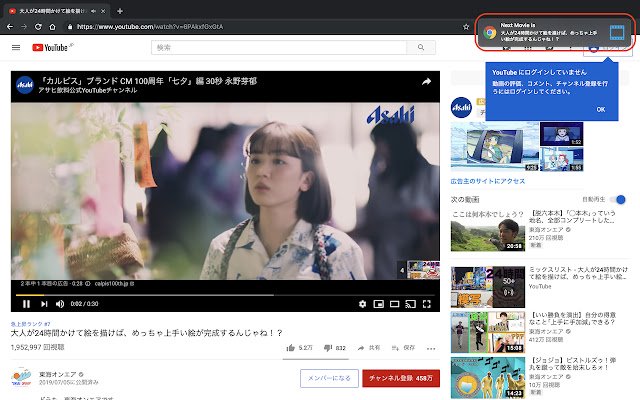The image size is (640, 400).
Task: Run search with magnifier button
Action: (x=421, y=47)
